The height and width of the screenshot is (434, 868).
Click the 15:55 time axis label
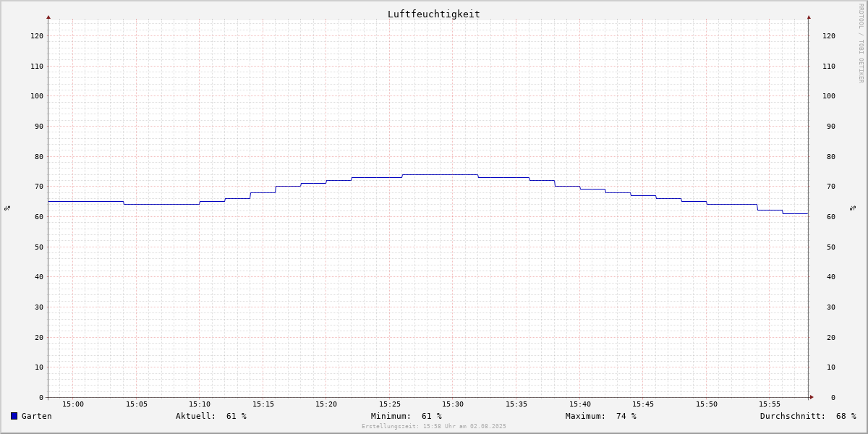770,404
